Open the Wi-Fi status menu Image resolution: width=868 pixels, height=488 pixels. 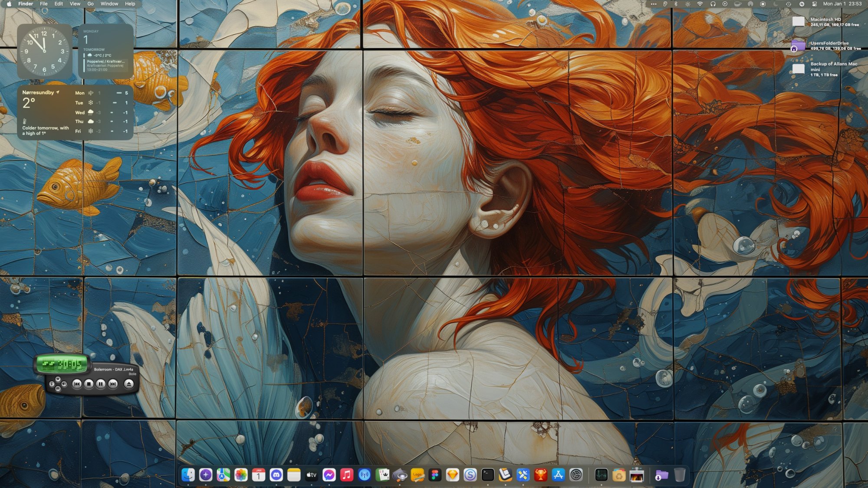(700, 3)
